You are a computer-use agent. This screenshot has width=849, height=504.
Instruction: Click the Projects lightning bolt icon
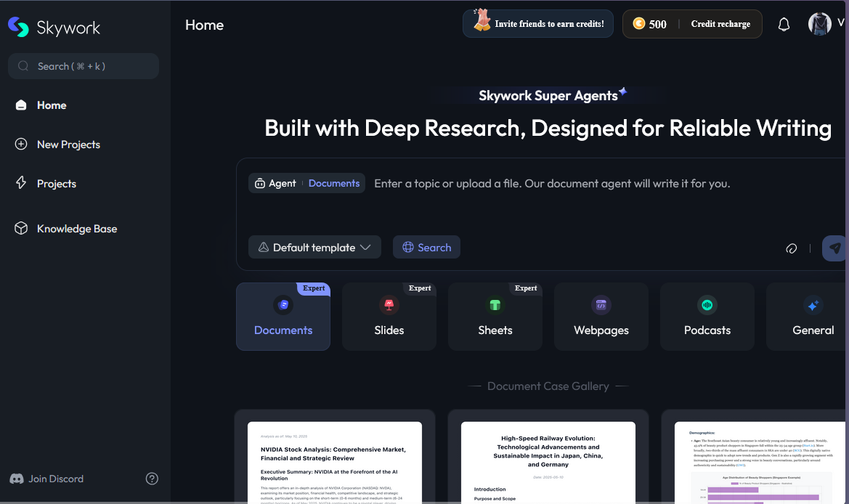pos(21,183)
